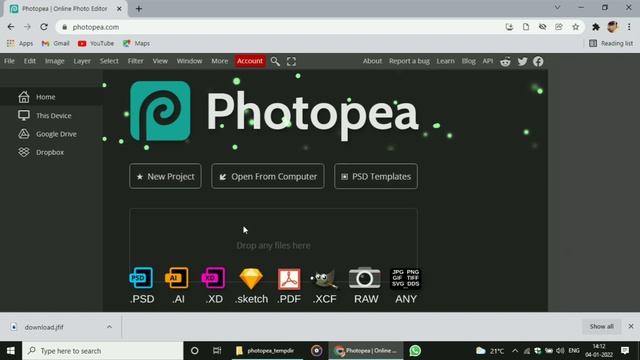Click the Drop any files here area
The image size is (640, 360).
click(x=273, y=245)
